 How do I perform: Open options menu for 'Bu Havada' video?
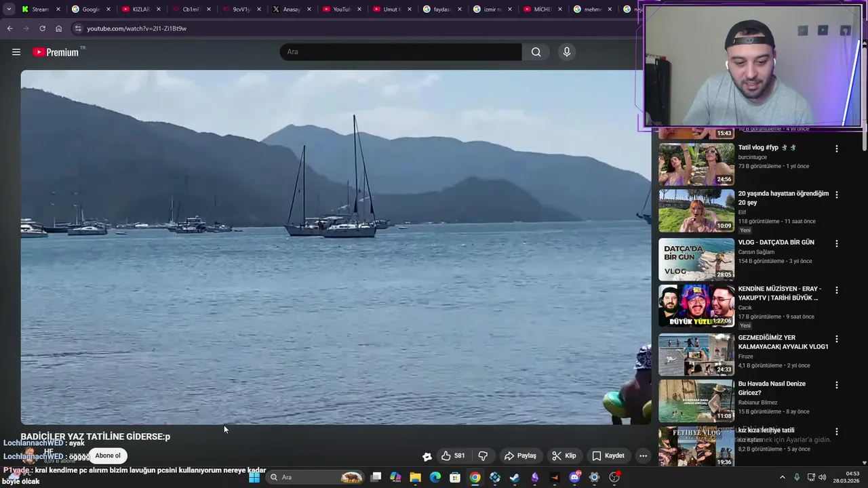click(x=836, y=385)
